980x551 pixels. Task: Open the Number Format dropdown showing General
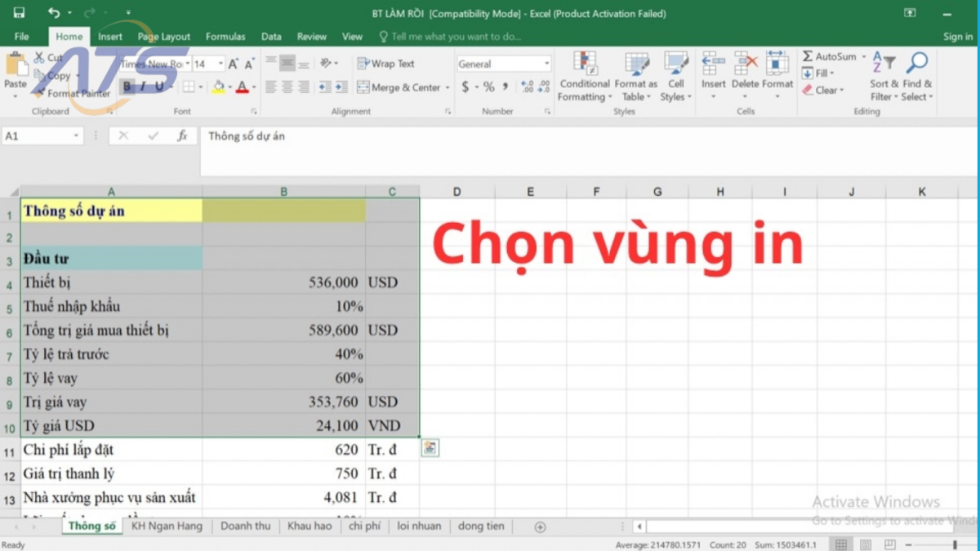(x=503, y=63)
